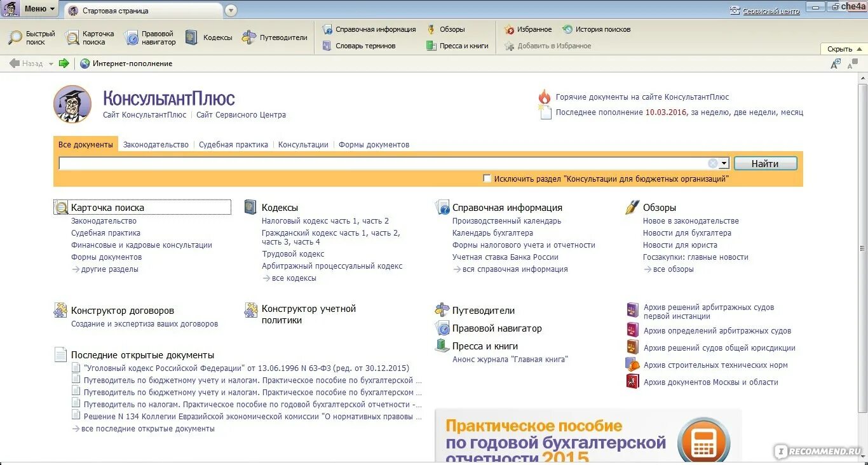The width and height of the screenshot is (868, 465).
Task: Show История поисков
Action: click(597, 29)
